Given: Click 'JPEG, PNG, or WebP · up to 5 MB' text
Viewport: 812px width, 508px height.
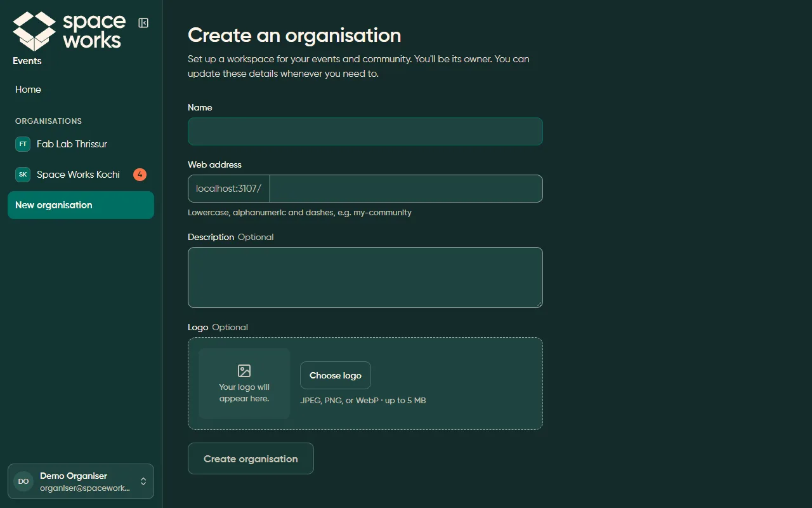Looking at the screenshot, I should pyautogui.click(x=363, y=401).
